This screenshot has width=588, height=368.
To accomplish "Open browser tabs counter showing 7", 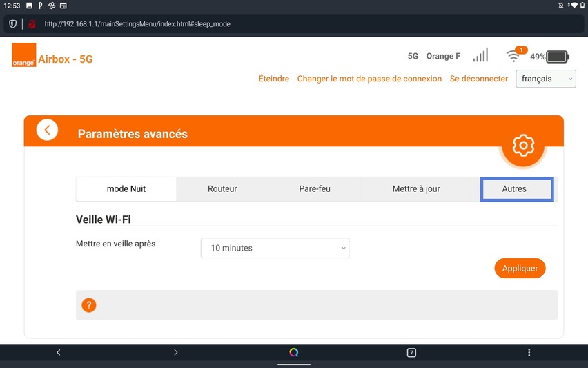I will tap(411, 352).
